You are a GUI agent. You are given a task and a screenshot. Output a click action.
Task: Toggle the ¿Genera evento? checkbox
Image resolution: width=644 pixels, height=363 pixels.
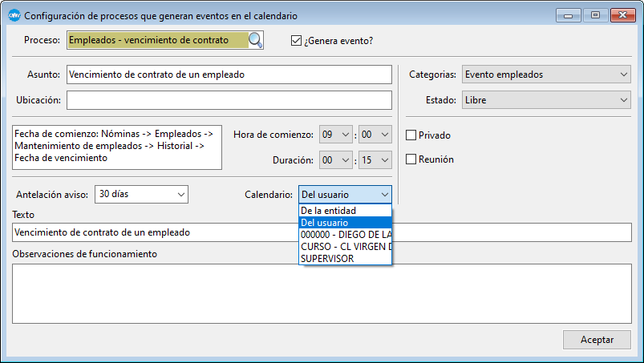(296, 41)
